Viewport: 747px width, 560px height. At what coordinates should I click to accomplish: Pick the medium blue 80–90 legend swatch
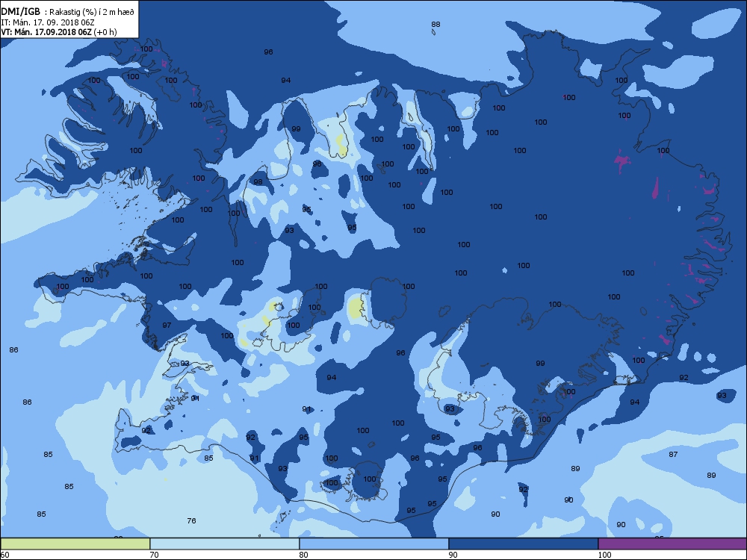coord(374,544)
